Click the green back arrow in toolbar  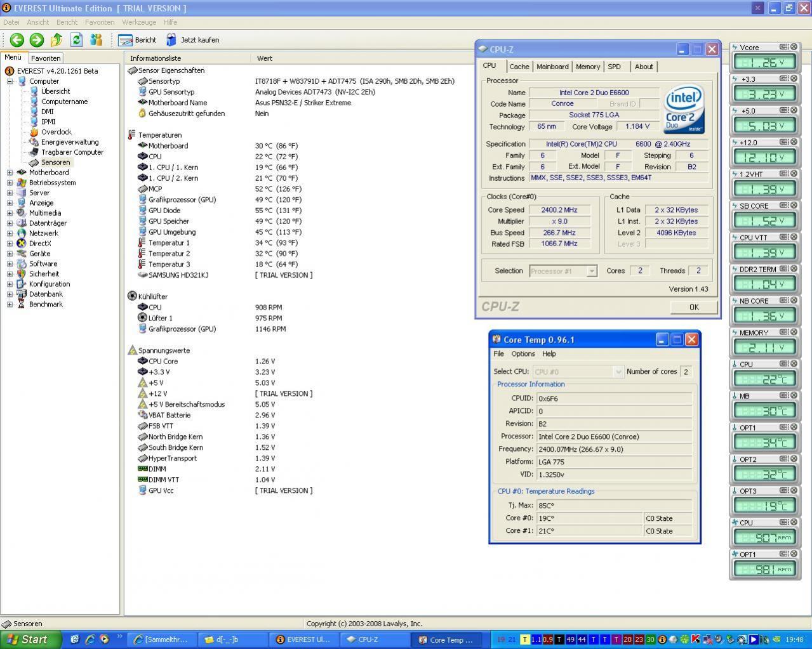tap(17, 40)
